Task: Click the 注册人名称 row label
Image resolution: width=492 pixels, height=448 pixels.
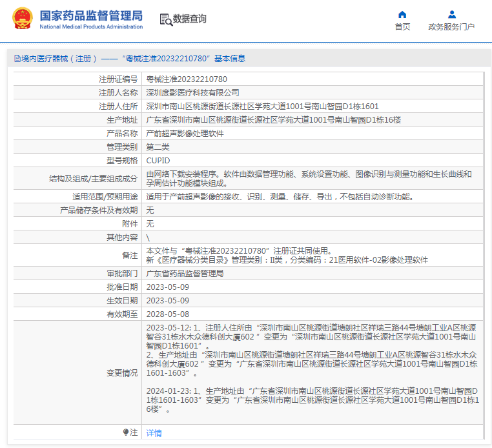Action: 118,93
